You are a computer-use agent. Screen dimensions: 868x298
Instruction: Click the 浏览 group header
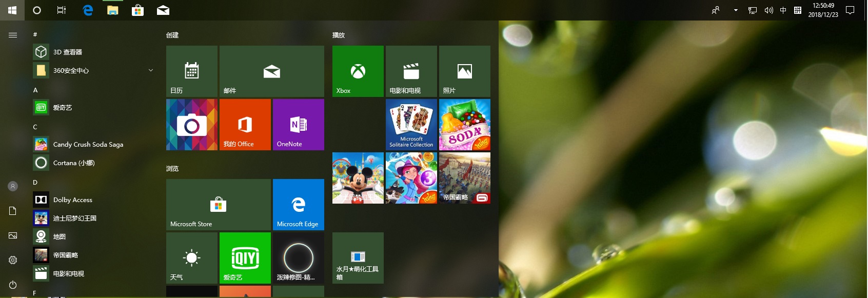click(x=172, y=168)
